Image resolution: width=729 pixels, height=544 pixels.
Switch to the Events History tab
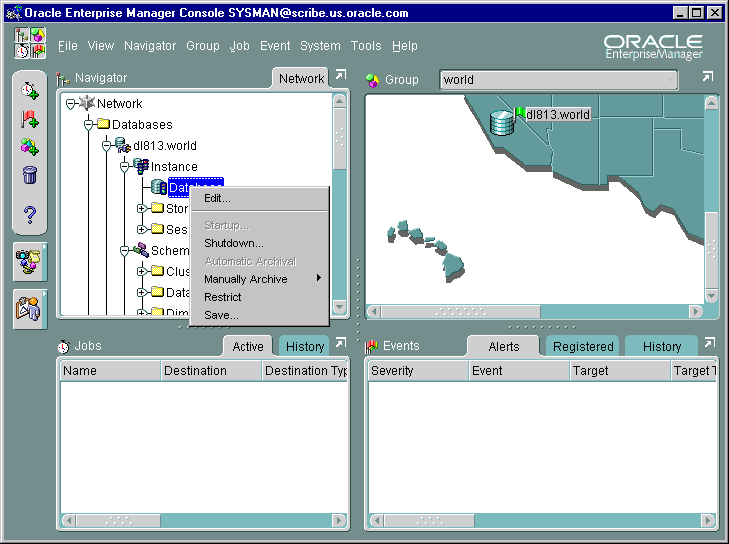point(662,346)
